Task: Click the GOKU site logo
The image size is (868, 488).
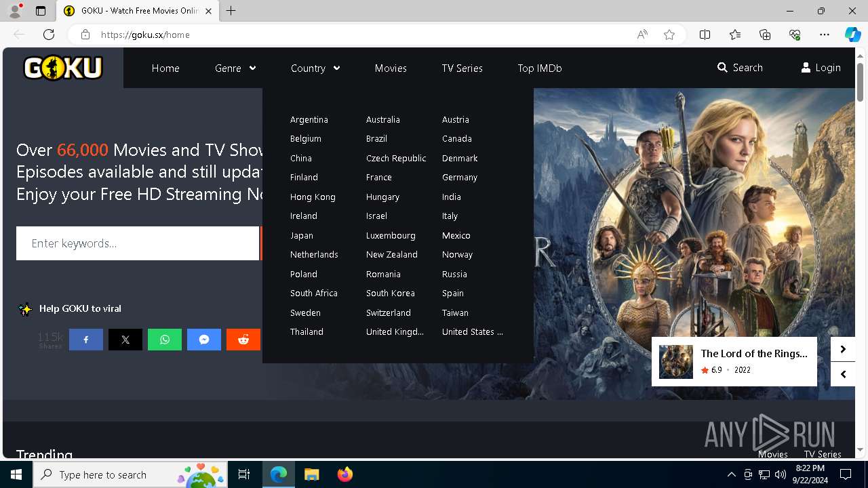Action: [63, 68]
